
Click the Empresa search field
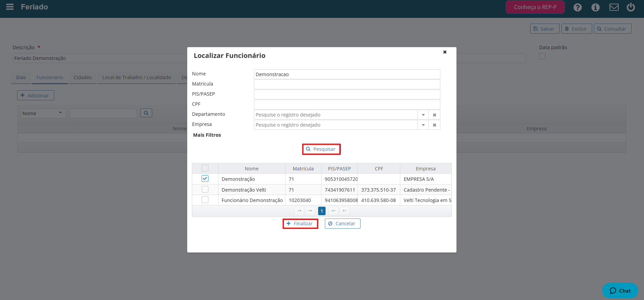(336, 125)
